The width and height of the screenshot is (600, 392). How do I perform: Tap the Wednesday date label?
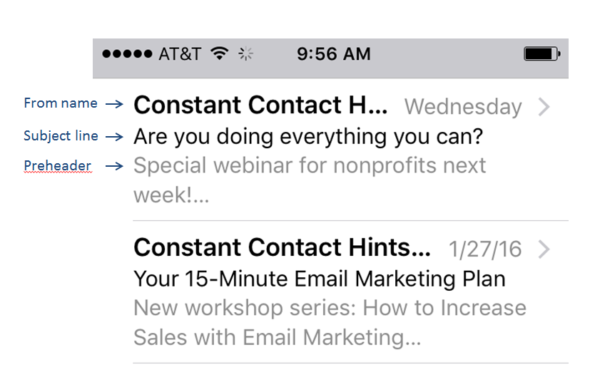coord(463,107)
